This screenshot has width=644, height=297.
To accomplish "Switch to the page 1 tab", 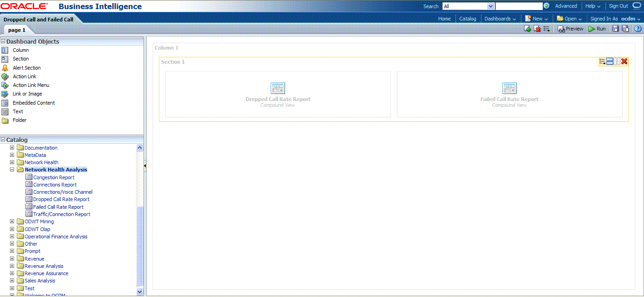I will pos(17,30).
